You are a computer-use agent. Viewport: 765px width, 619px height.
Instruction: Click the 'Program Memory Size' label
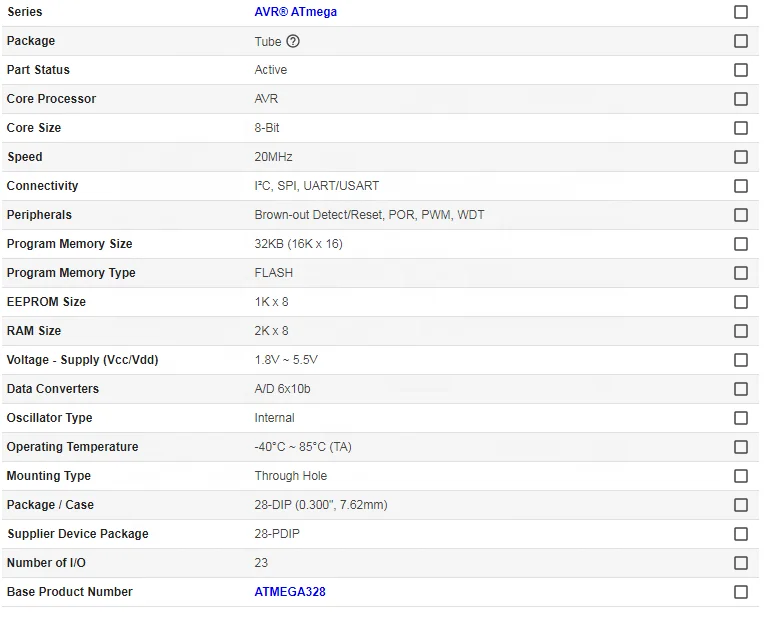(69, 244)
